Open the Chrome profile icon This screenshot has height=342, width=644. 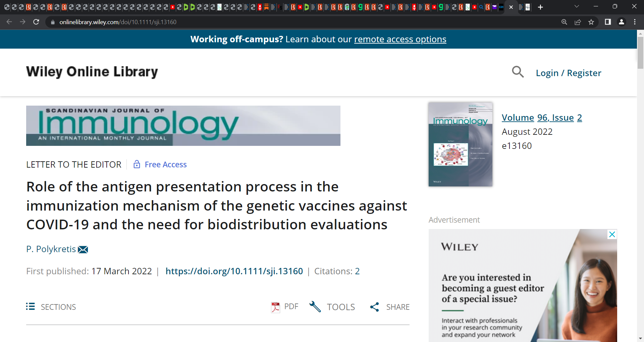tap(621, 22)
